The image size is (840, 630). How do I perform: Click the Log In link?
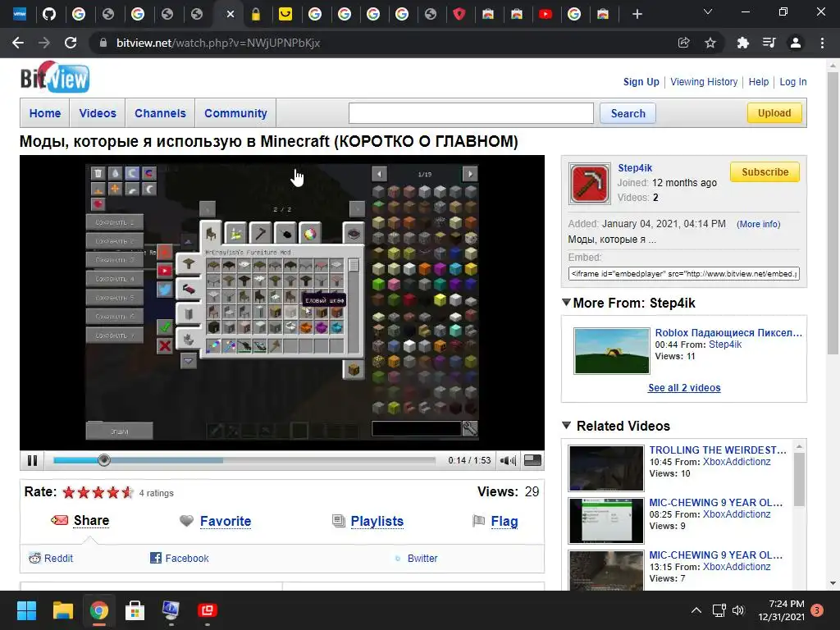tap(793, 82)
